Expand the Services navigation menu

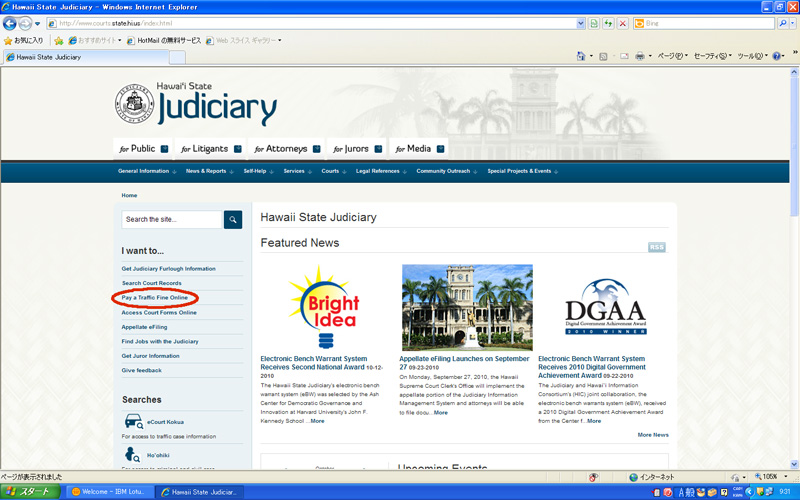(x=297, y=171)
